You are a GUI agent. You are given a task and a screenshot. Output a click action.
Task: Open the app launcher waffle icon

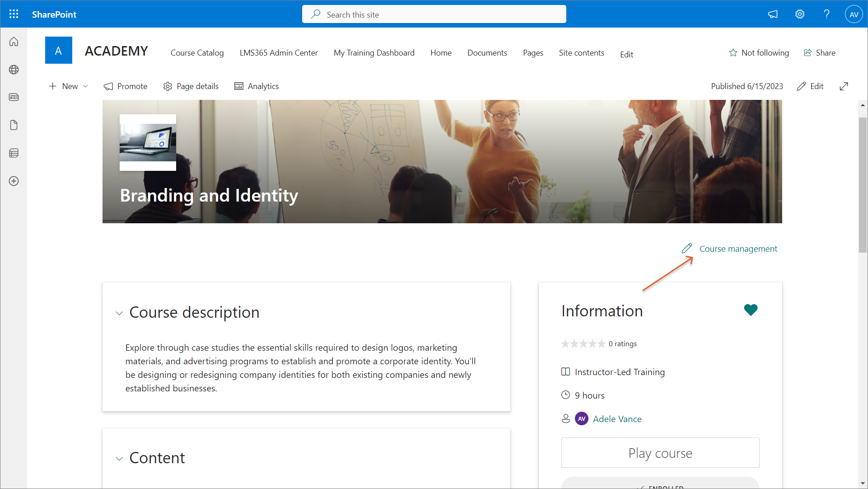(x=14, y=14)
